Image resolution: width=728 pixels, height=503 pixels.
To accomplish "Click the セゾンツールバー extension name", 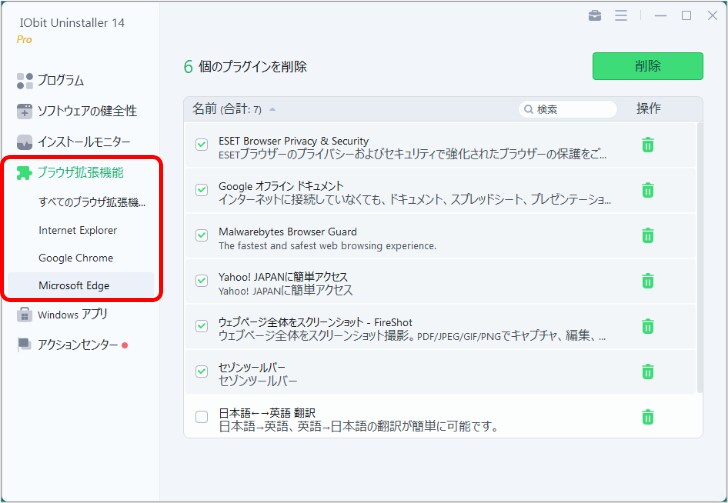I will tap(252, 367).
